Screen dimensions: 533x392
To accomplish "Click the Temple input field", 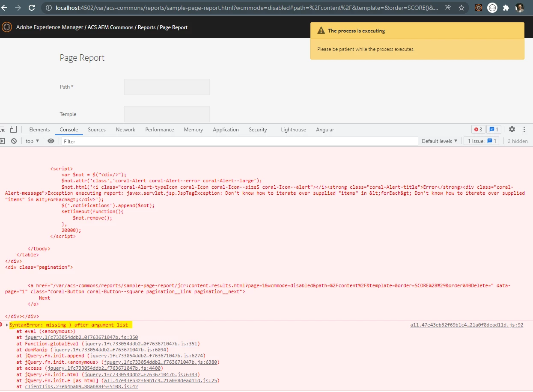I will (167, 114).
